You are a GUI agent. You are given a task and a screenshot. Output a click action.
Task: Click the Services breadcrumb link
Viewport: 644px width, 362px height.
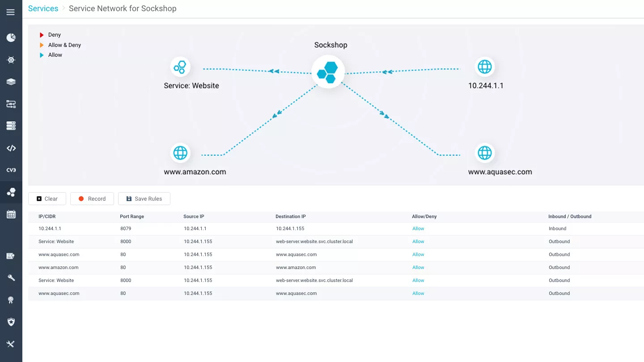coord(43,8)
